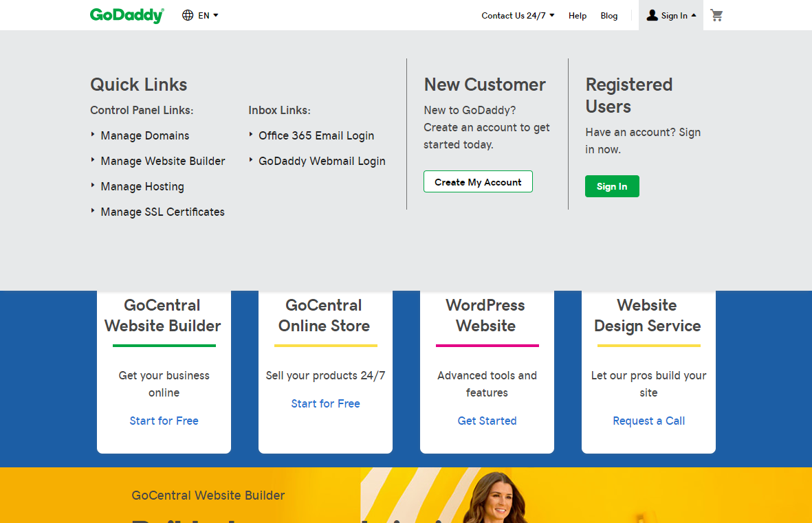Screen dimensions: 812x523
Task: Click 'Let our pros build your site' text
Action: click(x=649, y=384)
